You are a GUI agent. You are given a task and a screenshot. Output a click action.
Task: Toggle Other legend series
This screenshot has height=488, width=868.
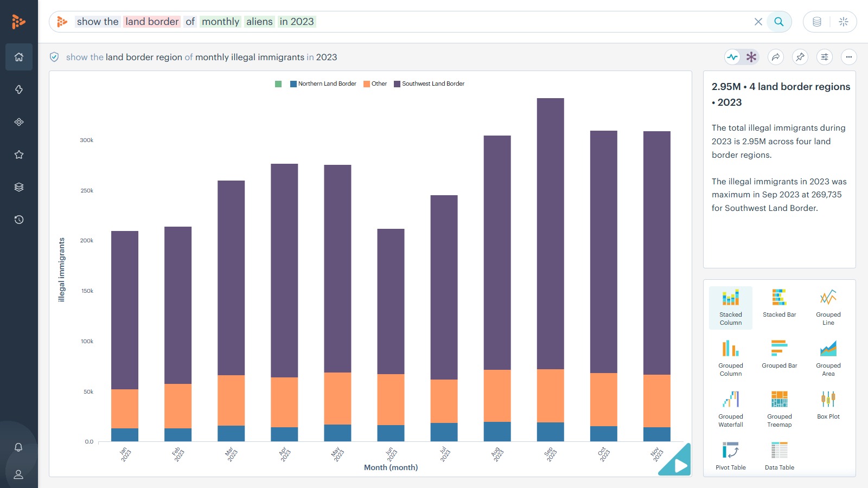[x=375, y=84]
